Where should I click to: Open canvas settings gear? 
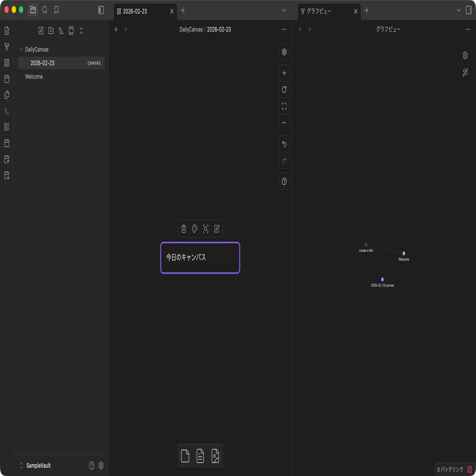click(284, 52)
